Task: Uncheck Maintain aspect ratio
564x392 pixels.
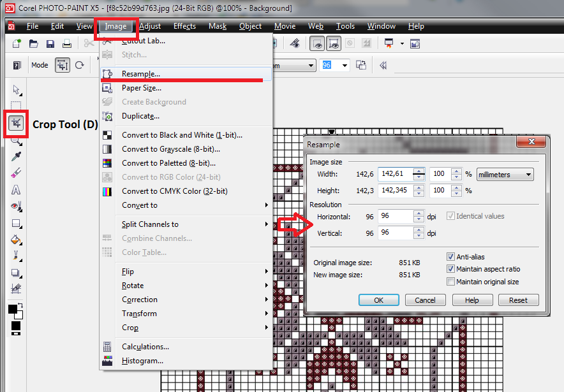Action: tap(451, 269)
